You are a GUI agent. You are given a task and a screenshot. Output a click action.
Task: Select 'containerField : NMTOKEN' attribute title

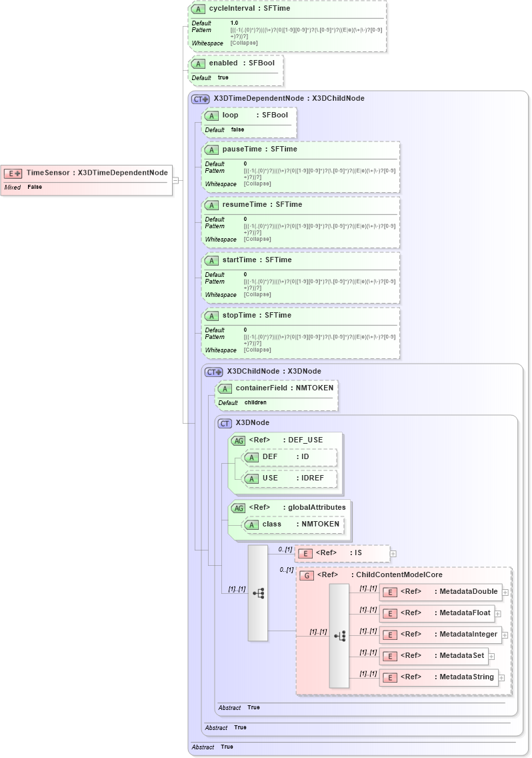coord(285,388)
